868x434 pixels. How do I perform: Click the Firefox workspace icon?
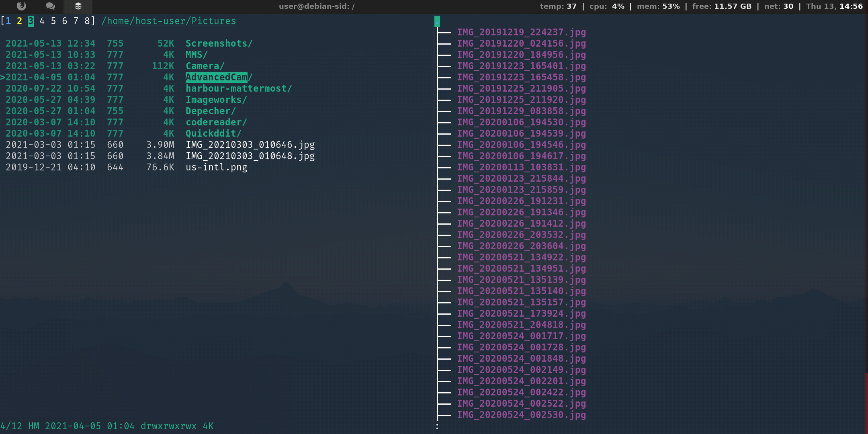[x=22, y=6]
